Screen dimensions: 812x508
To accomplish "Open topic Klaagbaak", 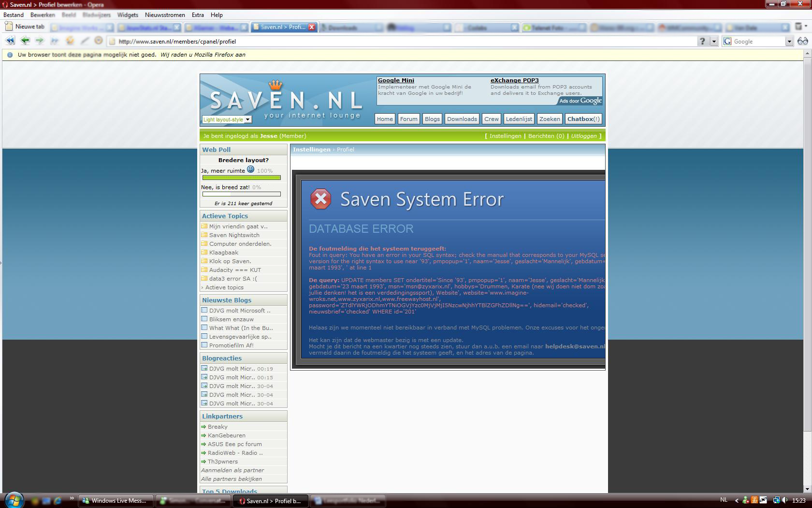I will click(223, 253).
